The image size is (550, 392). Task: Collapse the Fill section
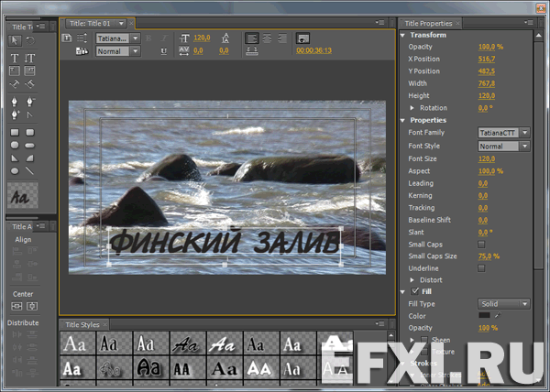[402, 291]
